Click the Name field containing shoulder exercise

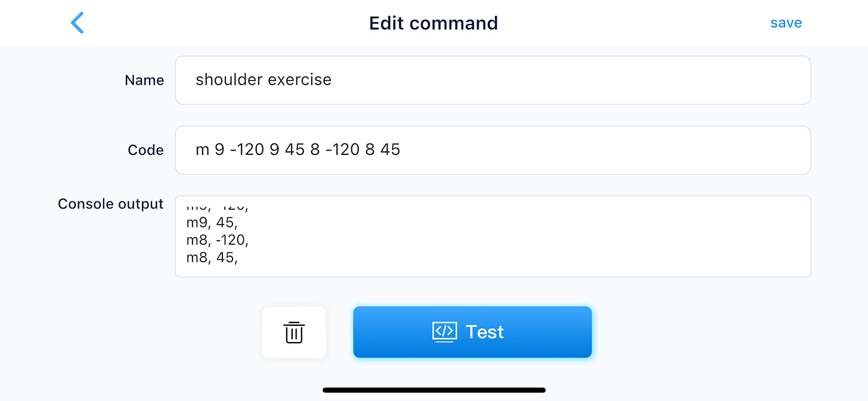coord(493,80)
